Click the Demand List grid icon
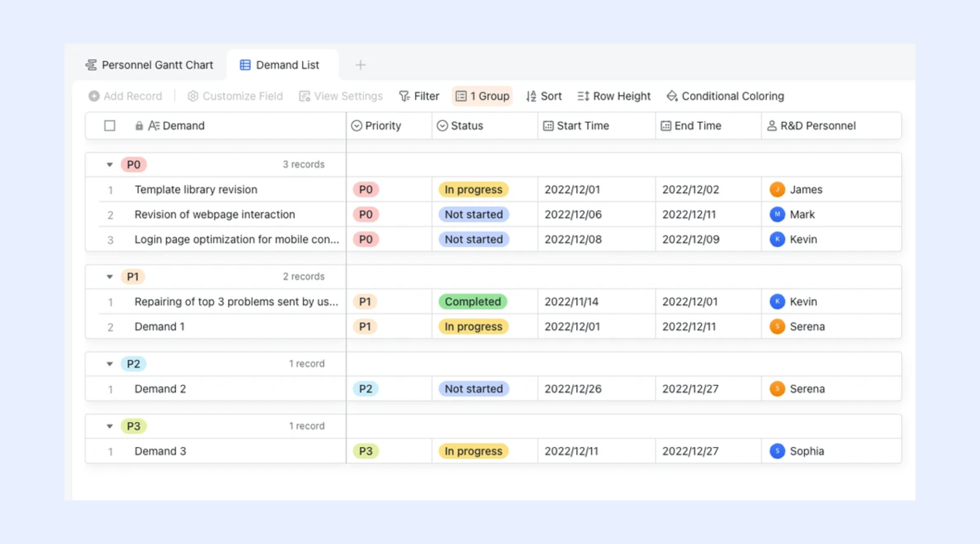The image size is (980, 544). click(x=245, y=65)
